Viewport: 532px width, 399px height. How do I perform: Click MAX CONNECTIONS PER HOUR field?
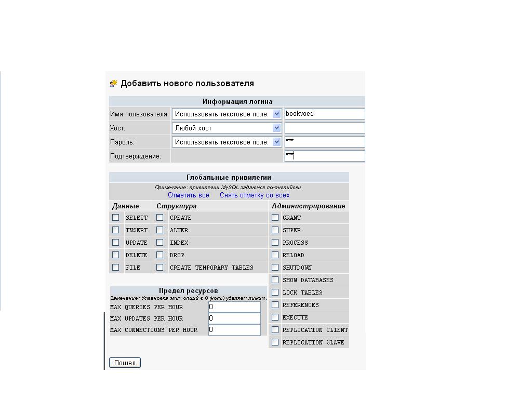pyautogui.click(x=234, y=330)
